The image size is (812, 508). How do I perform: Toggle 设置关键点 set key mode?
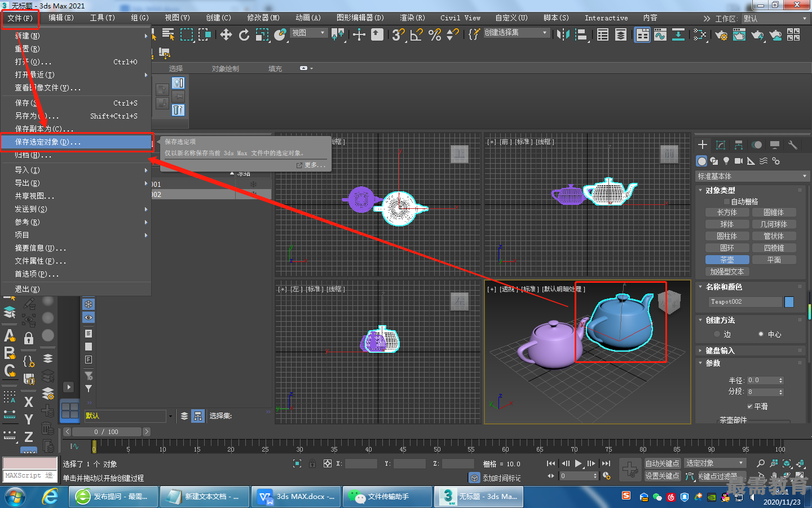[x=663, y=476]
